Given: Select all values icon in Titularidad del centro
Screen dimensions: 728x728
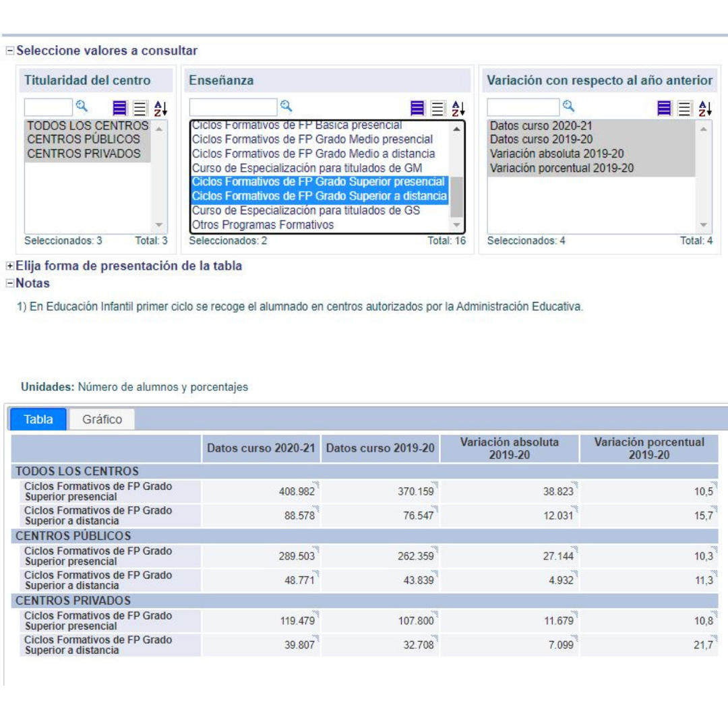Looking at the screenshot, I should (119, 108).
